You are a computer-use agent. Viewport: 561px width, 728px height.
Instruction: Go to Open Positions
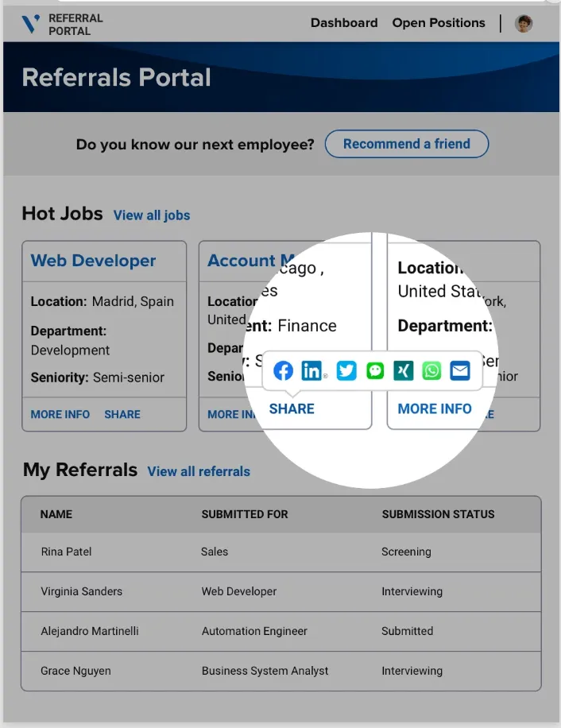439,23
